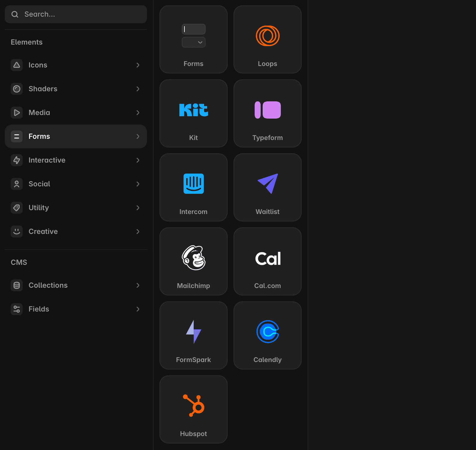Image resolution: width=476 pixels, height=450 pixels.
Task: Expand Interactive category chevron
Action: [138, 160]
